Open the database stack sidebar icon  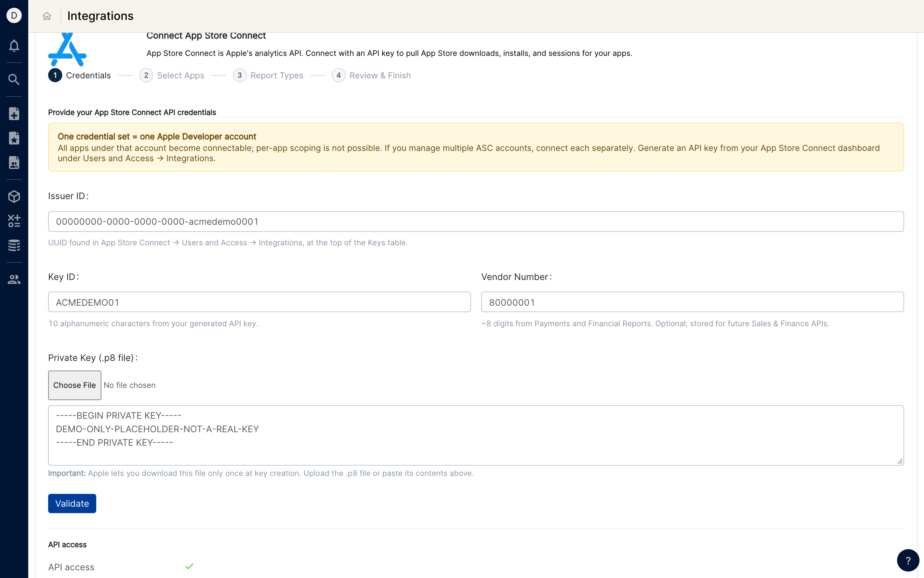14,245
